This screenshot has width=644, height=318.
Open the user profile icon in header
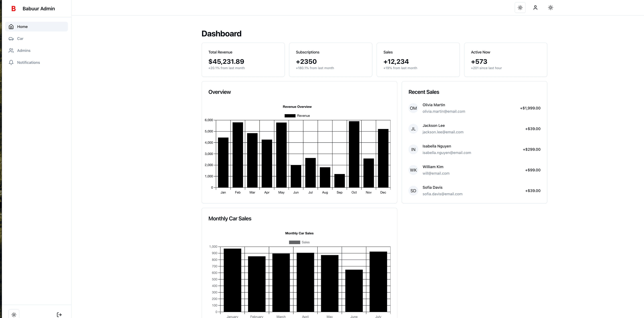point(535,8)
